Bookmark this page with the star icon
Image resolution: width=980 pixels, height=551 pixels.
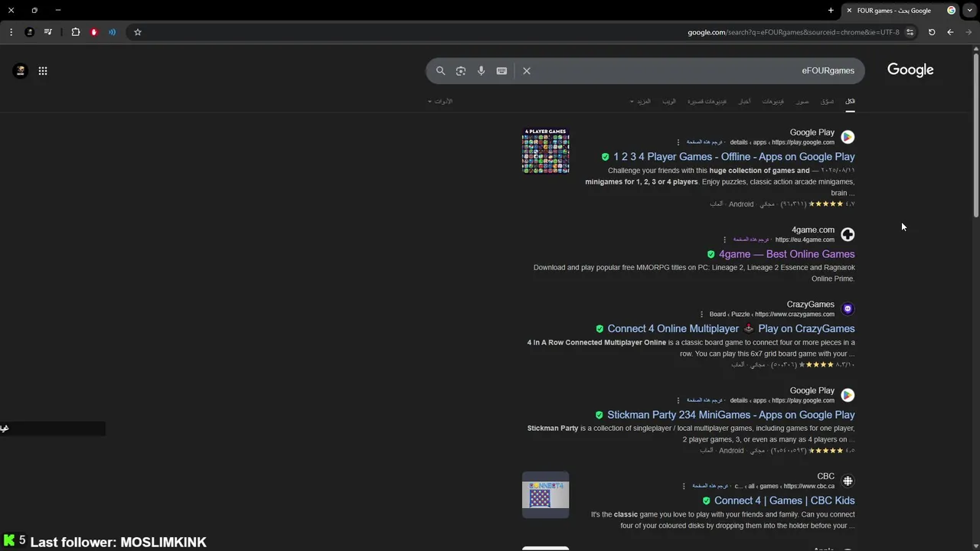tap(138, 32)
